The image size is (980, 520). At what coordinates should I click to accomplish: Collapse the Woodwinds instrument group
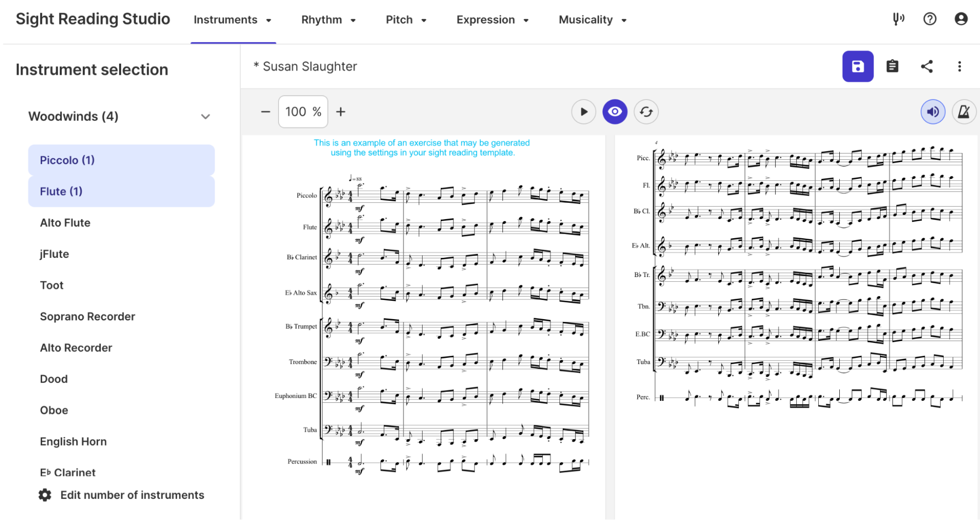point(206,117)
